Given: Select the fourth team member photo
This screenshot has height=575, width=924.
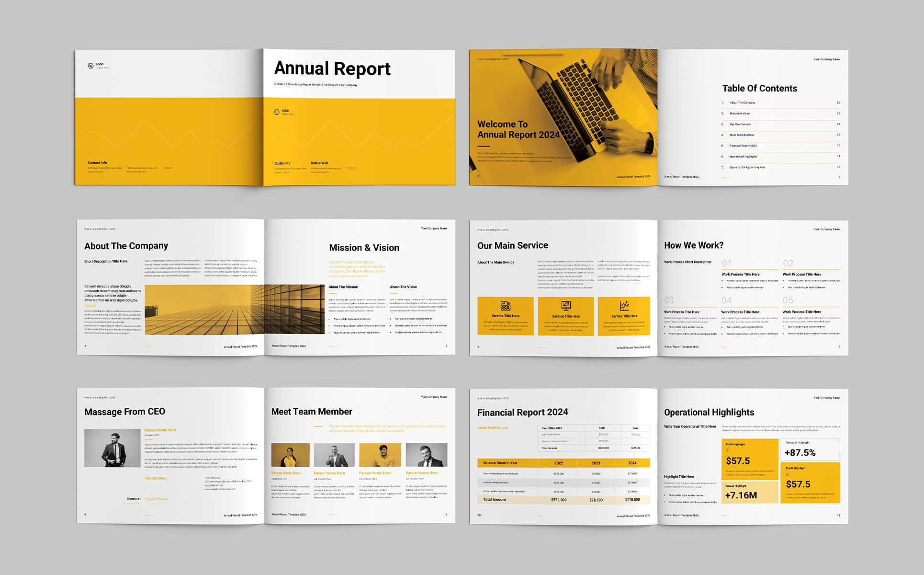Looking at the screenshot, I should 426,455.
